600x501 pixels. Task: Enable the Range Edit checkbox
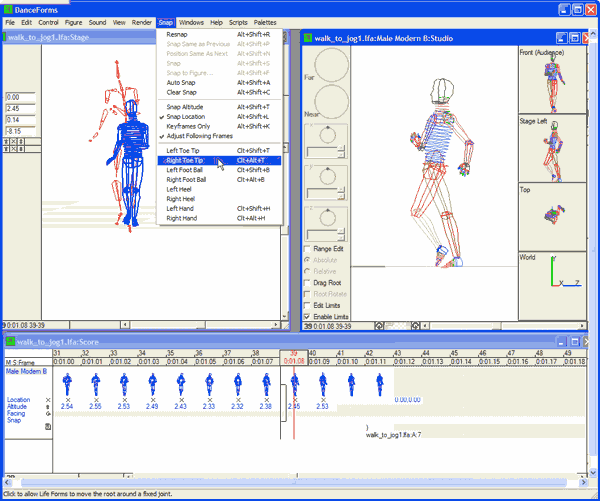tap(307, 248)
